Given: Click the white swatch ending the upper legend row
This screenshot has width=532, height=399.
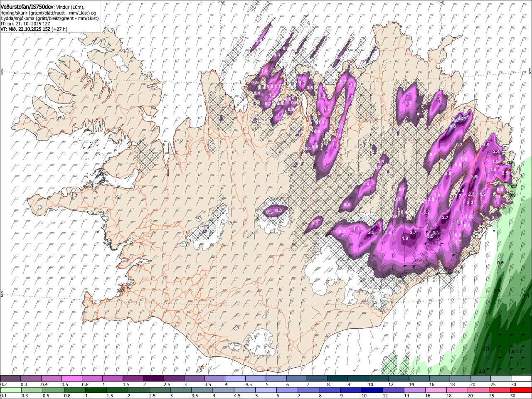Looking at the screenshot, I should coord(521,379).
